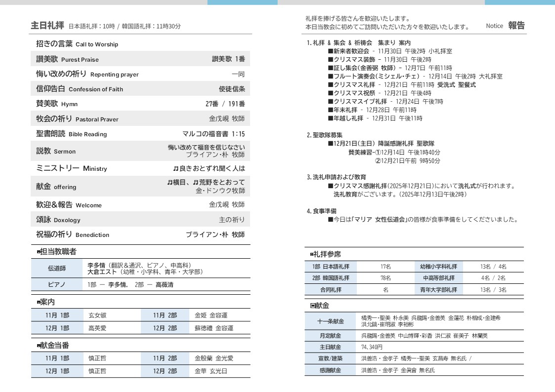
Task: Click the square icon before 献金 table heading
Action: (312, 306)
